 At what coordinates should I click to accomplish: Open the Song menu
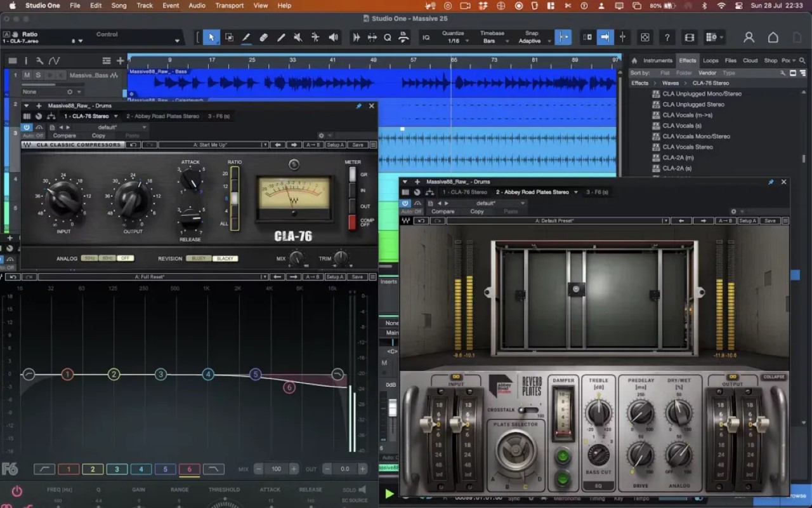pyautogui.click(x=119, y=6)
